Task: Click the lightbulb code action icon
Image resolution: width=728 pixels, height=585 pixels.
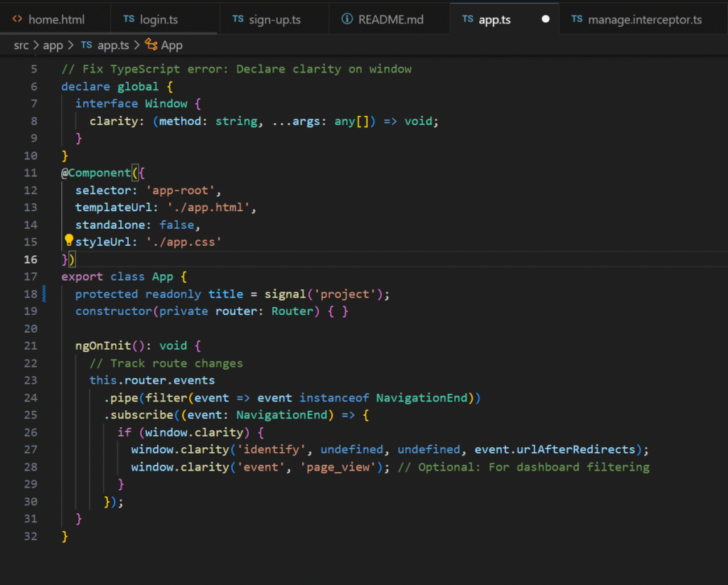Action: point(69,241)
